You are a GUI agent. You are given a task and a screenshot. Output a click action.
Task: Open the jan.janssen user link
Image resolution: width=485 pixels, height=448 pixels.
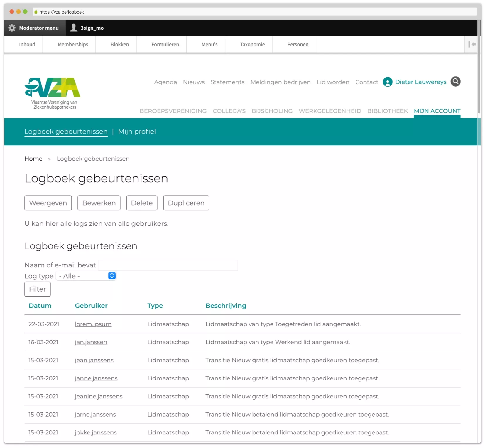pyautogui.click(x=91, y=342)
